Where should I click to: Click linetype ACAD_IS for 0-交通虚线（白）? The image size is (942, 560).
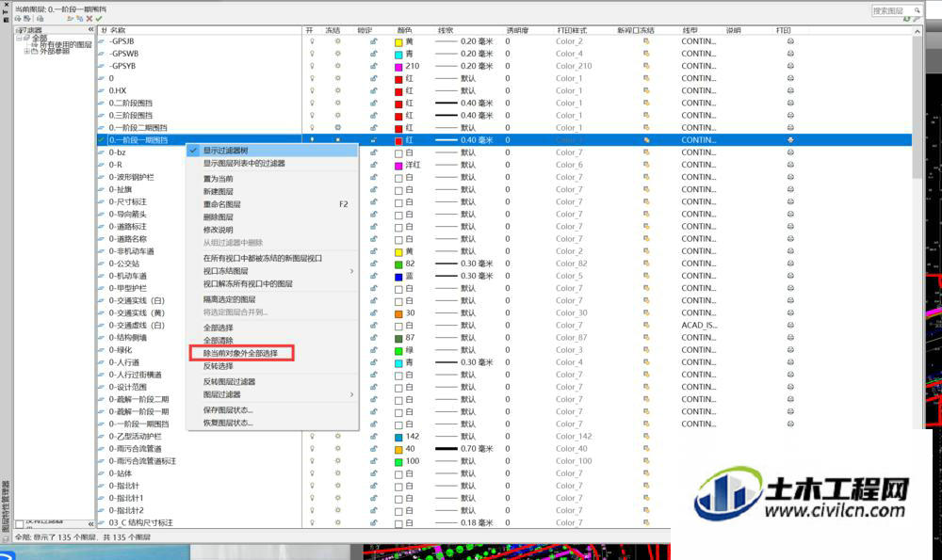tap(699, 326)
